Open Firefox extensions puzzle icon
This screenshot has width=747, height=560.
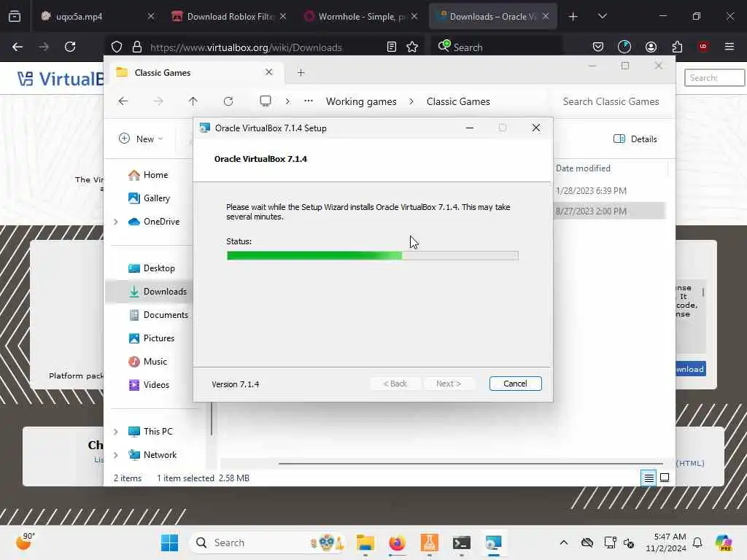click(677, 47)
